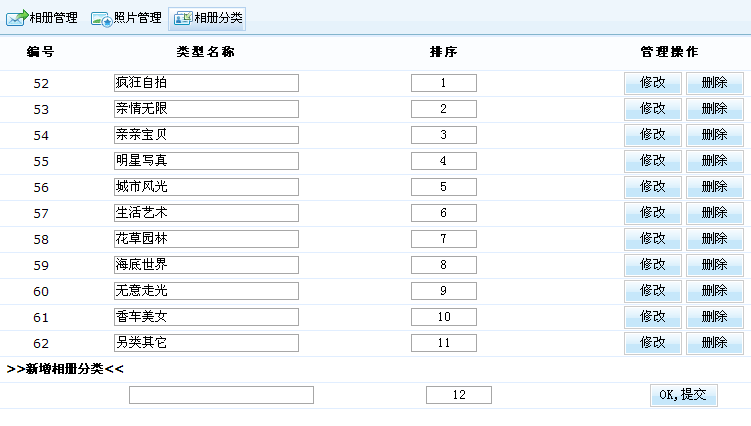The height and width of the screenshot is (426, 751).
Task: Modify category 54 亲亲宝贝
Action: click(652, 135)
